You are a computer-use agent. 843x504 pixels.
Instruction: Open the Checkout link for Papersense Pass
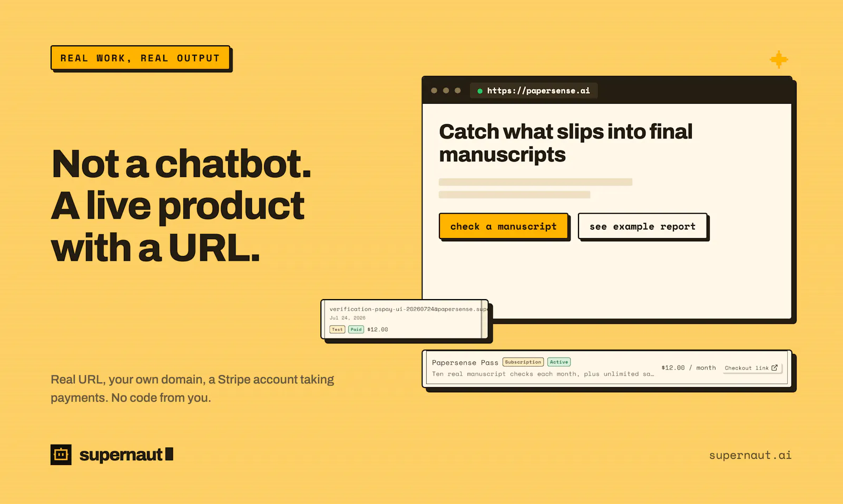coord(751,368)
